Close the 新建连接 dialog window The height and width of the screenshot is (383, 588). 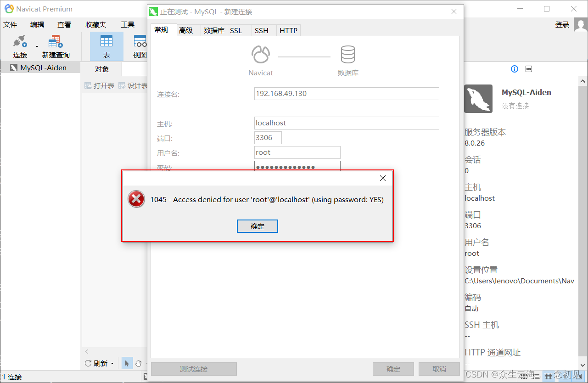point(454,11)
